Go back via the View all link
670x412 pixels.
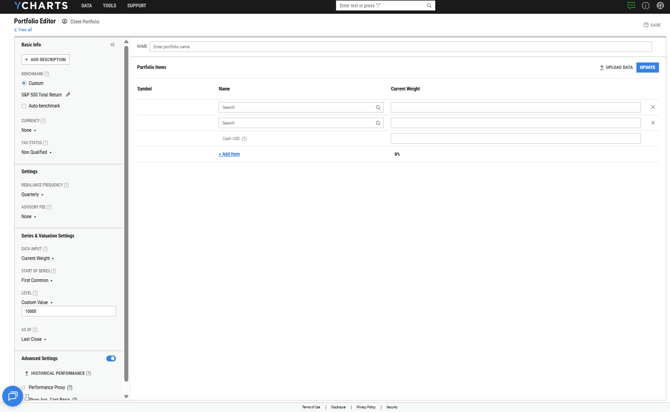23,30
